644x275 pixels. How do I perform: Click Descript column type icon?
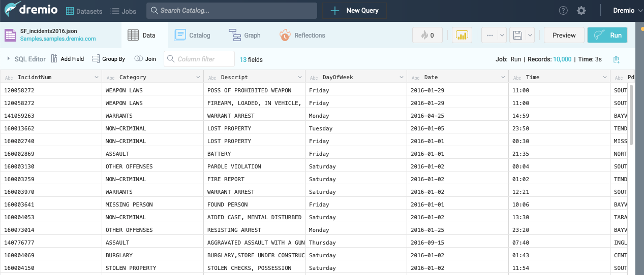212,78
